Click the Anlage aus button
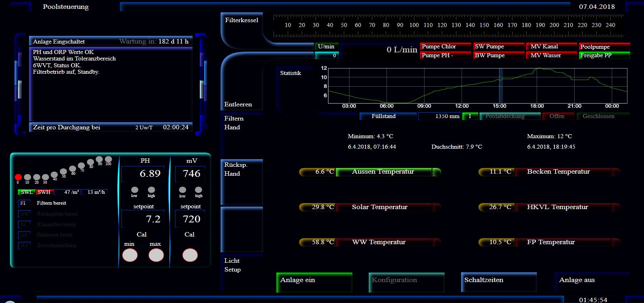Image resolution: width=644 pixels, height=303 pixels. click(x=592, y=282)
